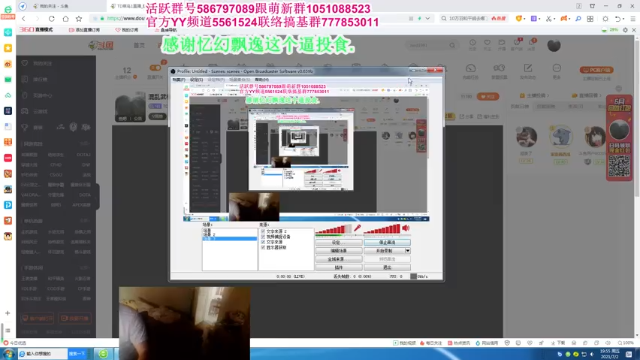The image size is (640, 360).
Task: Click the edit scene button in OBS
Action: pos(338,251)
